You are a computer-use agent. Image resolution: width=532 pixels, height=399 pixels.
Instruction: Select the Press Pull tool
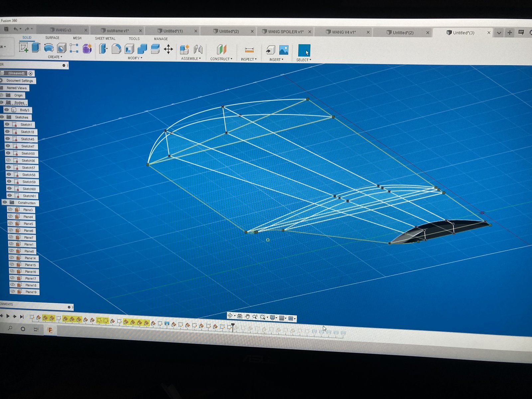(x=103, y=49)
